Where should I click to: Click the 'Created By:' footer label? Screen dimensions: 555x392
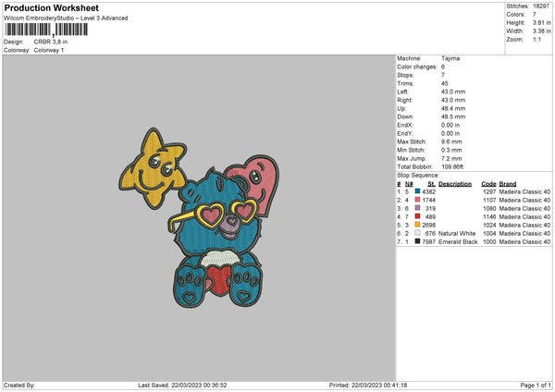click(x=19, y=385)
